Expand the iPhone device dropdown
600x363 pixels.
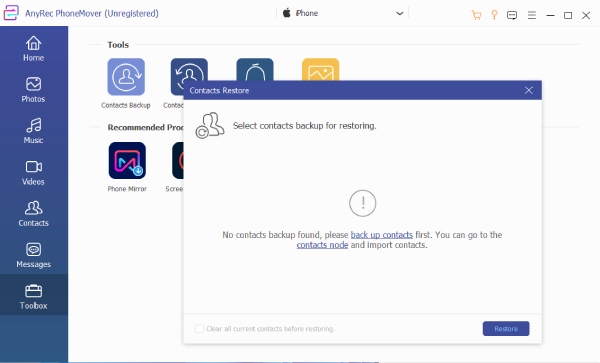click(x=342, y=13)
